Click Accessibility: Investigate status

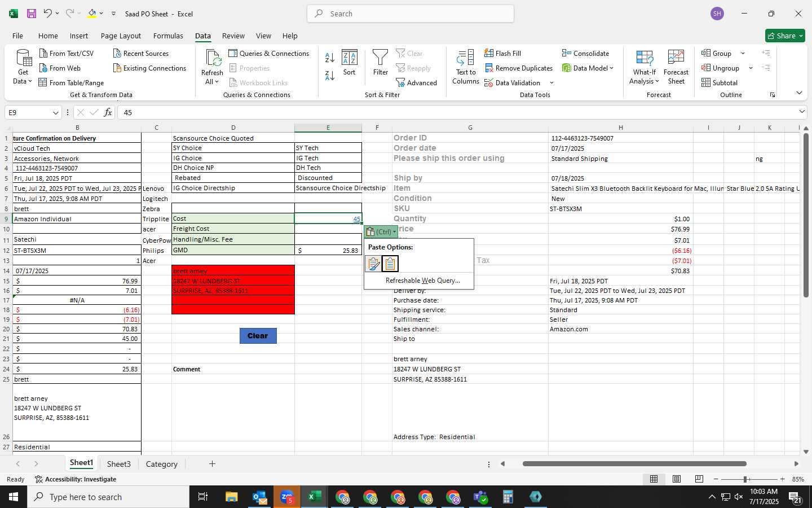[76, 479]
